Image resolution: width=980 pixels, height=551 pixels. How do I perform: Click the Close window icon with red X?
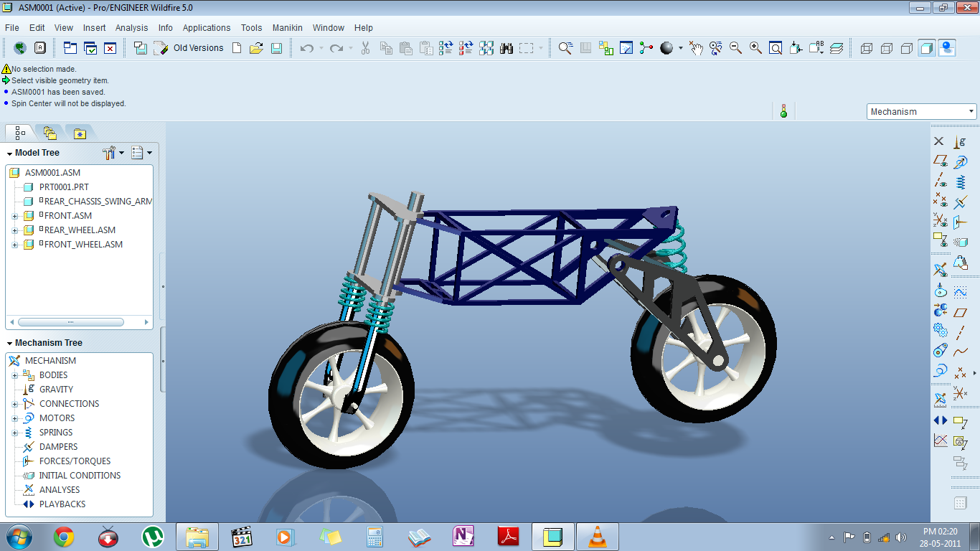point(110,48)
